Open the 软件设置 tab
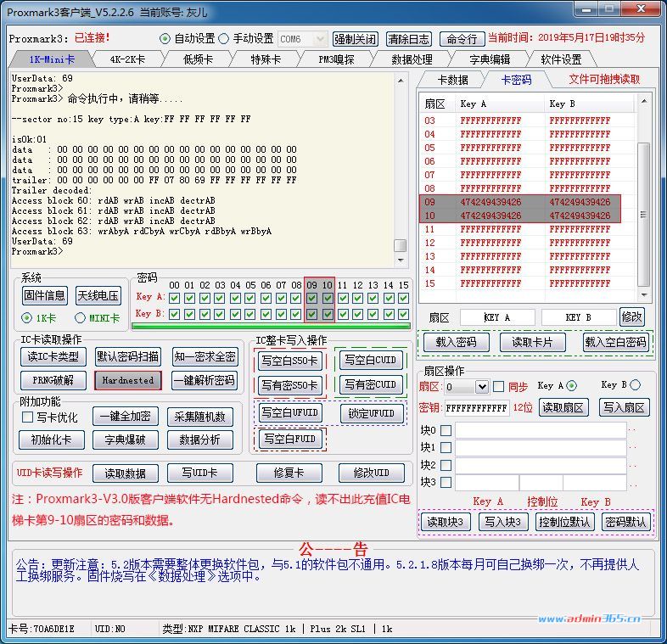 click(561, 59)
